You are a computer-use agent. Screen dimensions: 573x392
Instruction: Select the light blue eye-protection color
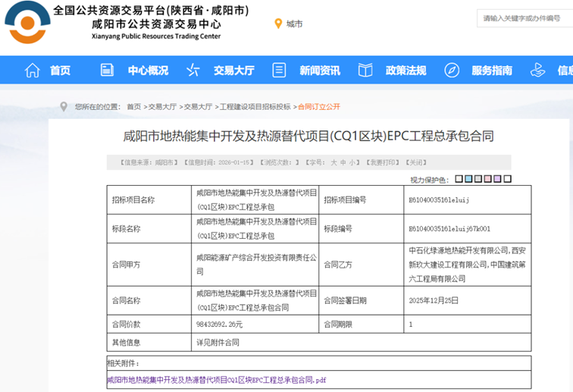pos(468,180)
